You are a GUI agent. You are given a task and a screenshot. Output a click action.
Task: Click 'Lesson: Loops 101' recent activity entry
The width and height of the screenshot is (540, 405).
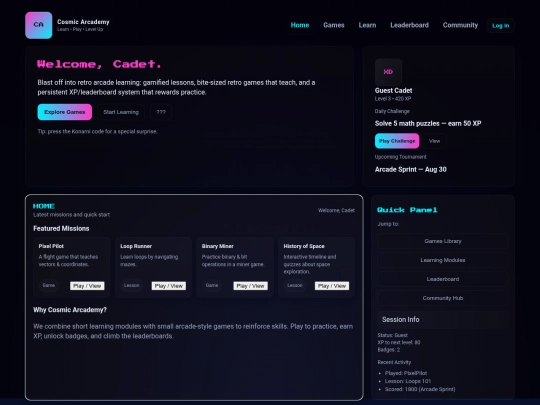point(408,381)
